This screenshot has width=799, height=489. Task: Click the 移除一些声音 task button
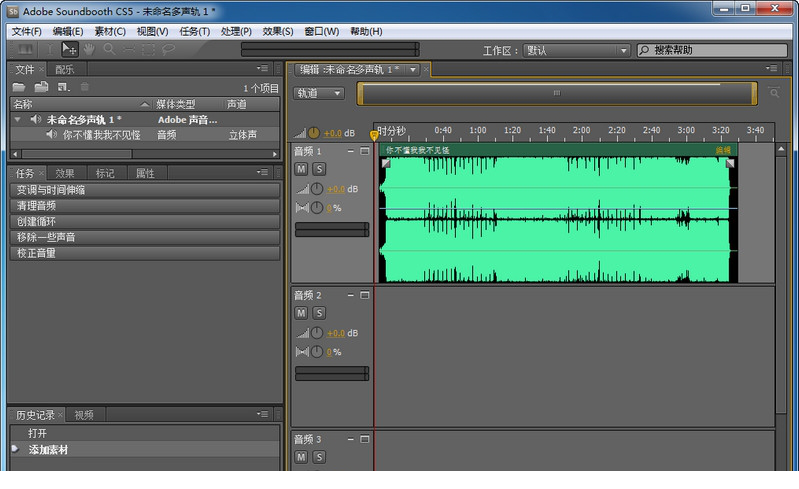[145, 237]
